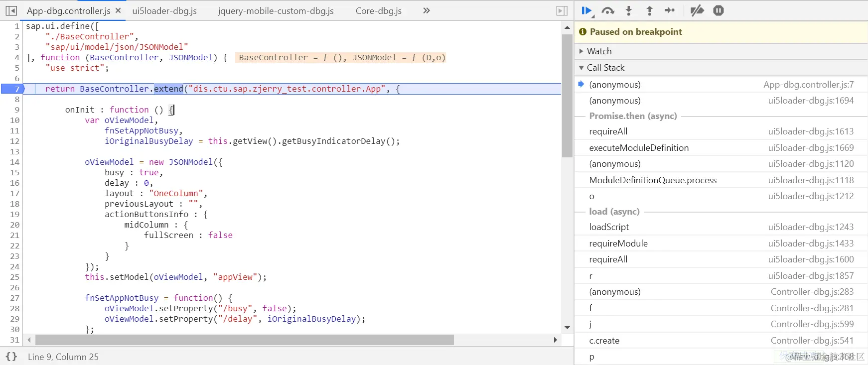Viewport: 868px width, 365px height.
Task: Select anonymous frame at App-dbg.controller.js:7
Action: (x=721, y=85)
